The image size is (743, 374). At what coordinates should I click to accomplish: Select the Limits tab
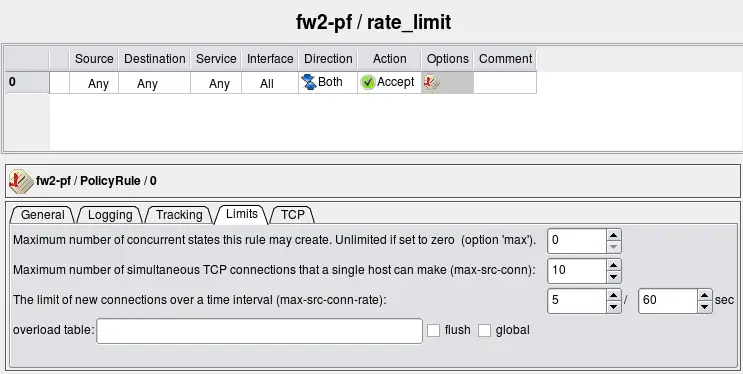pyautogui.click(x=242, y=214)
